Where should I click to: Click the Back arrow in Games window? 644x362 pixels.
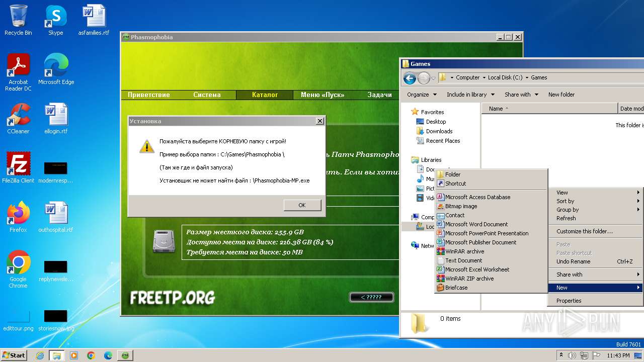tap(410, 78)
